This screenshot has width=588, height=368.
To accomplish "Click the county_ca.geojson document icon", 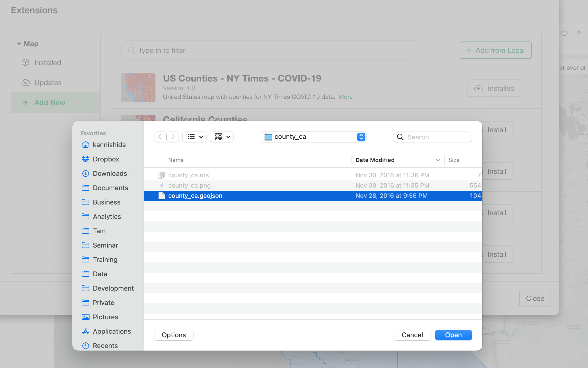I will [162, 196].
